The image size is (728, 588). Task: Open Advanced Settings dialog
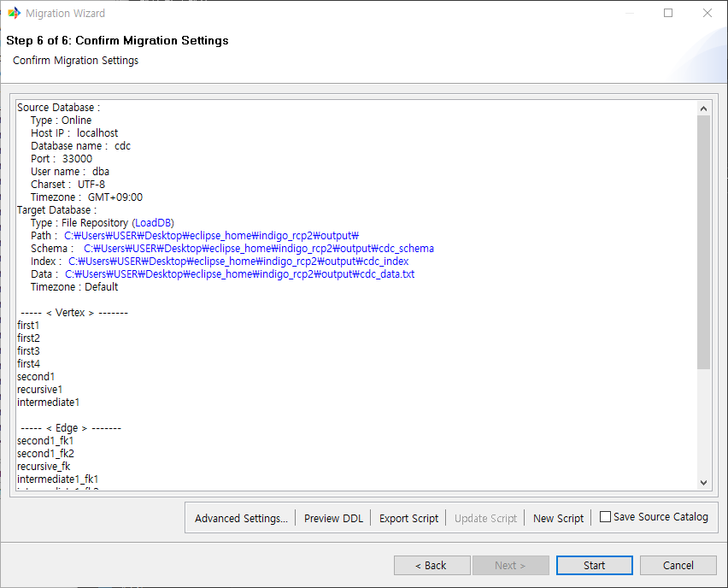[x=240, y=518]
